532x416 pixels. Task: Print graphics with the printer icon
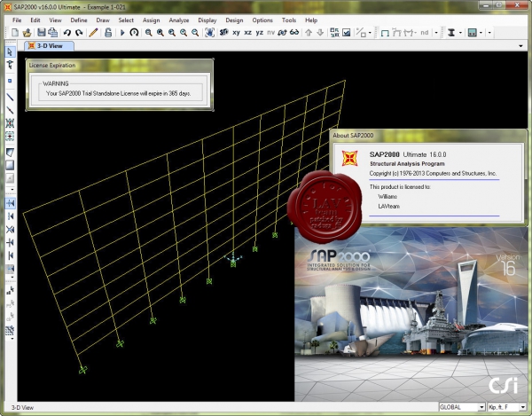52,33
